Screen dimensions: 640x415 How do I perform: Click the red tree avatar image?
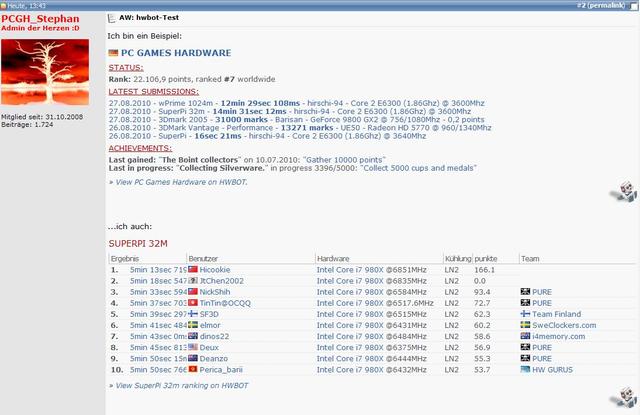[45, 72]
